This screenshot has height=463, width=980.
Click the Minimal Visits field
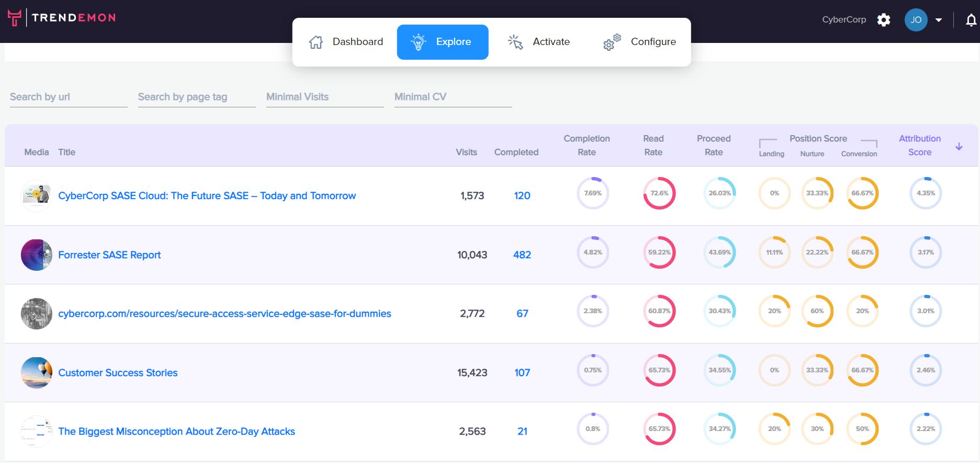325,97
